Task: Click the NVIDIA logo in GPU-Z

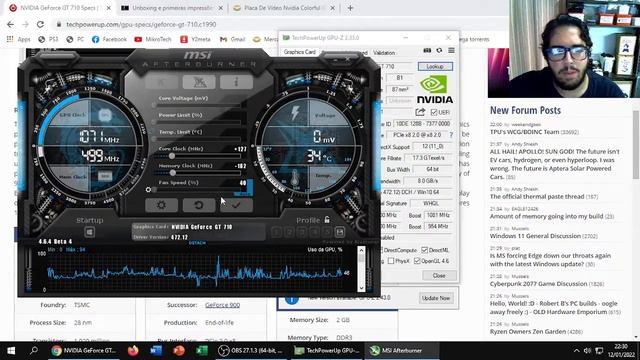Action: (x=435, y=90)
